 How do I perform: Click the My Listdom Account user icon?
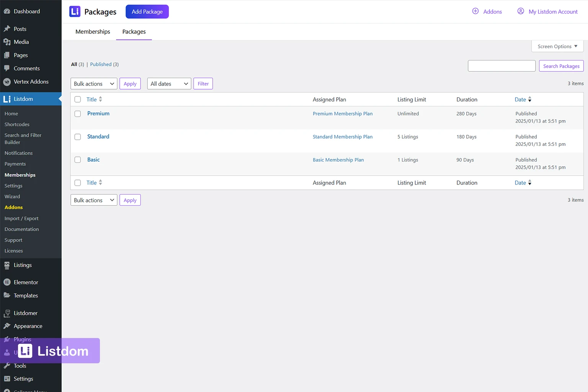pyautogui.click(x=520, y=11)
